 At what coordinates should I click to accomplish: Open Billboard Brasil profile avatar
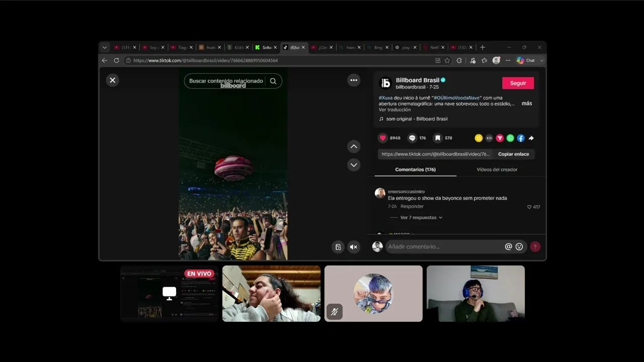(x=385, y=83)
